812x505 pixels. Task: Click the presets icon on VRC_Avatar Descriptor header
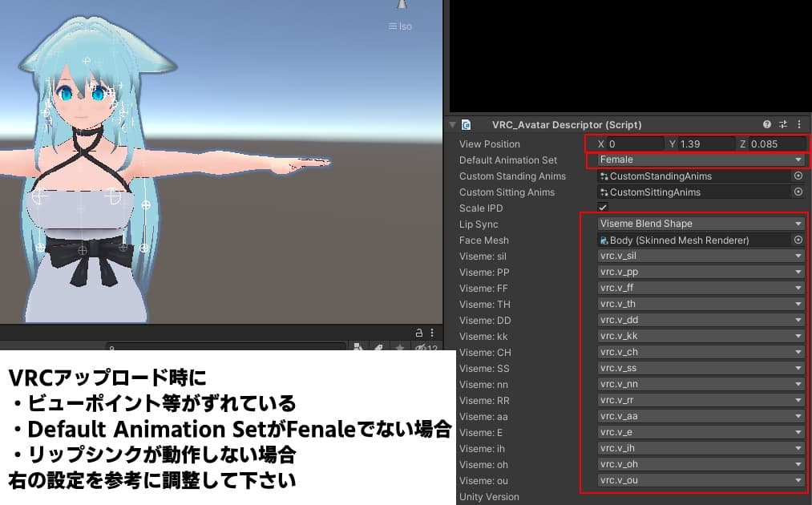(x=783, y=124)
